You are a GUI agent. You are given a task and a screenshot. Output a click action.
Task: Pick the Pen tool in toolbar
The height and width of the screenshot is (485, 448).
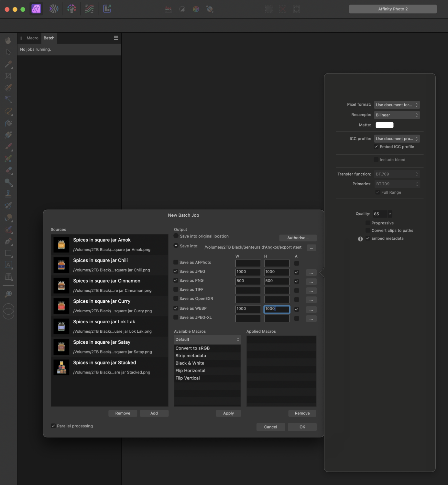pos(8,241)
